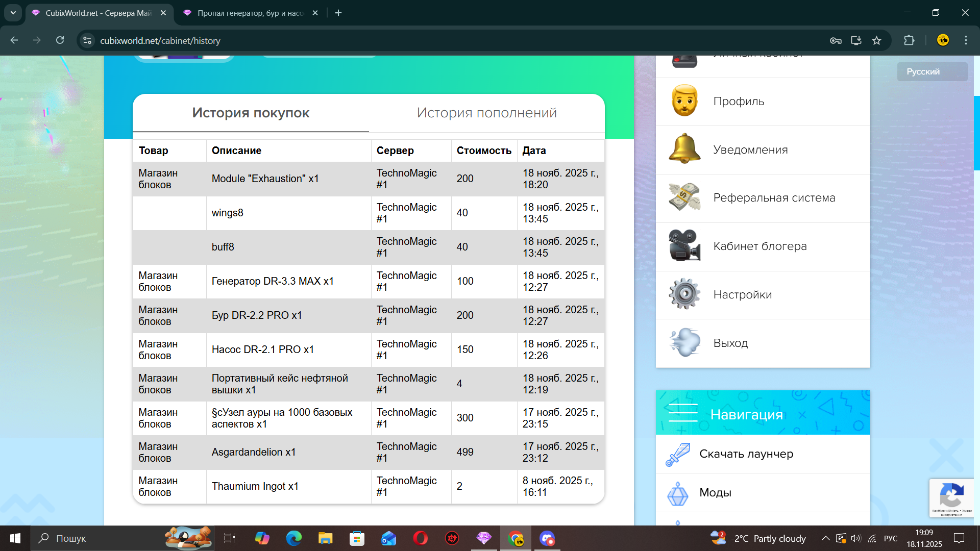Click the wind cloud Logout icon
This screenshot has height=551, width=980.
pyautogui.click(x=684, y=342)
